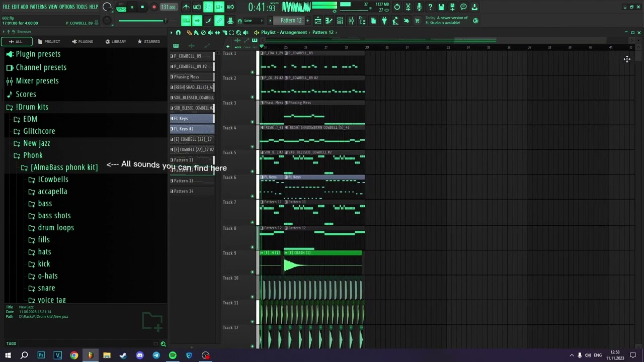The height and width of the screenshot is (362, 644).
Task: Open the piano roll view icon
Action: click(329, 21)
